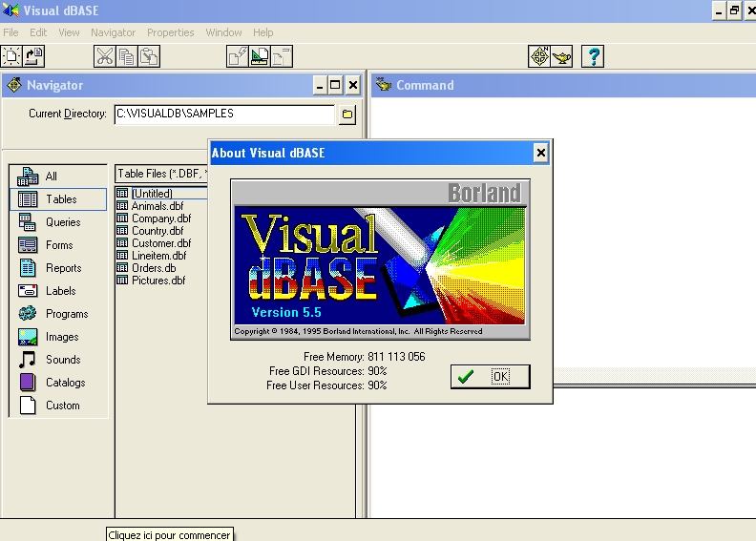Image resolution: width=756 pixels, height=541 pixels.
Task: Confirm the About dialog with OK
Action: (x=491, y=376)
